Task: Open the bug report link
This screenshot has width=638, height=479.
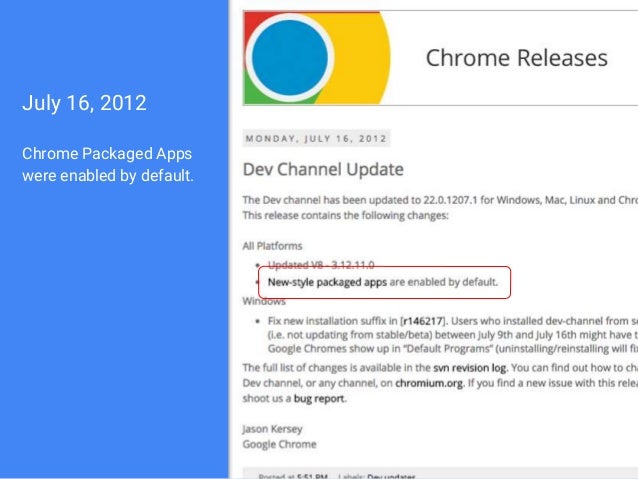Action: 319,398
